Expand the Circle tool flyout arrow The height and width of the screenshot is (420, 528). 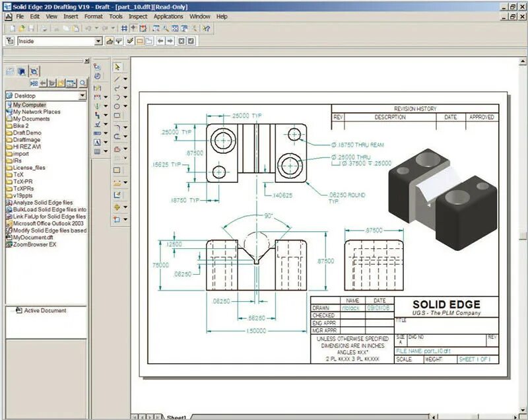click(125, 106)
